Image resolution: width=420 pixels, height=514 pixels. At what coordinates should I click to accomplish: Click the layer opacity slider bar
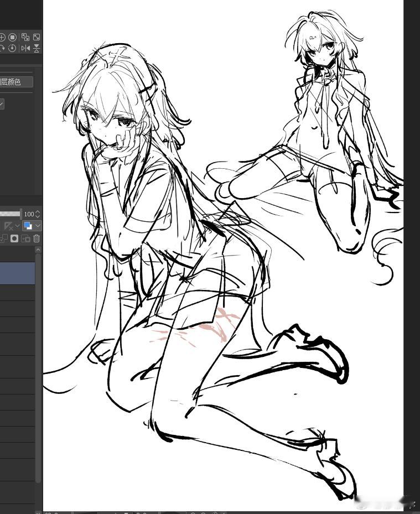(10, 214)
